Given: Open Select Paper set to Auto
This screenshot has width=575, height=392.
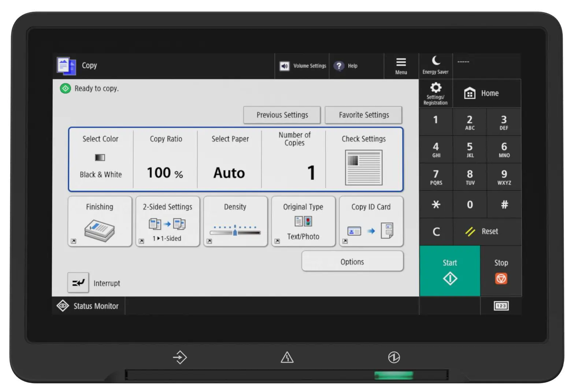Looking at the screenshot, I should click(x=230, y=159).
